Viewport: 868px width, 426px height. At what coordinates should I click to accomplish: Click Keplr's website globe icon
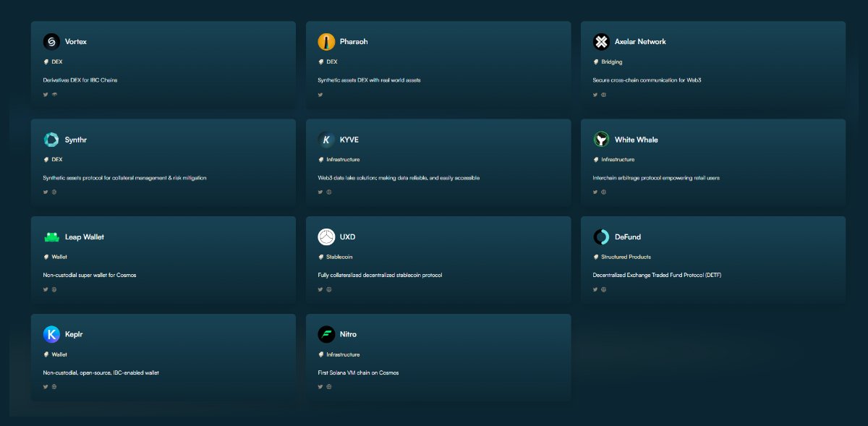(54, 387)
